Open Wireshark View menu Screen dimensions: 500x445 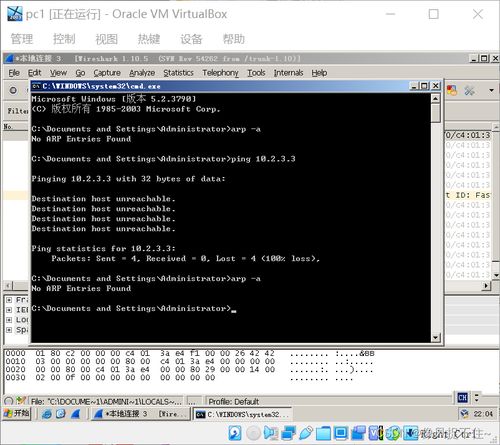58,73
